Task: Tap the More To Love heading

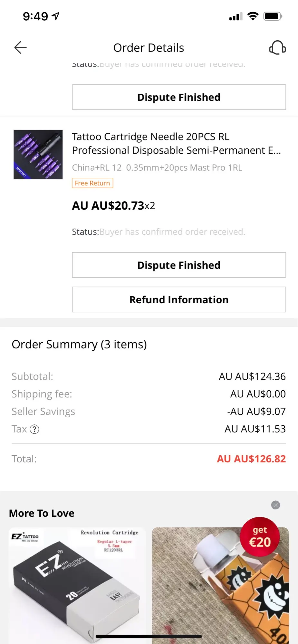Action: (42, 513)
